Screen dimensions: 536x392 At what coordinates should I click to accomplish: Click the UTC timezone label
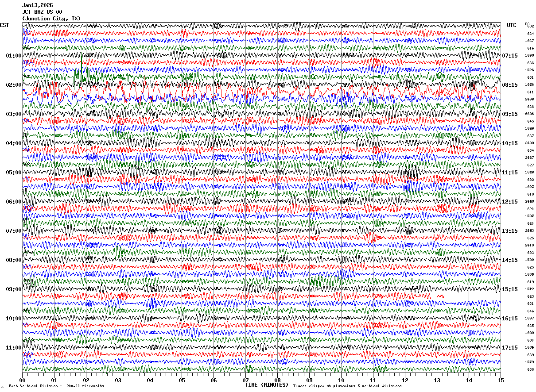point(512,25)
